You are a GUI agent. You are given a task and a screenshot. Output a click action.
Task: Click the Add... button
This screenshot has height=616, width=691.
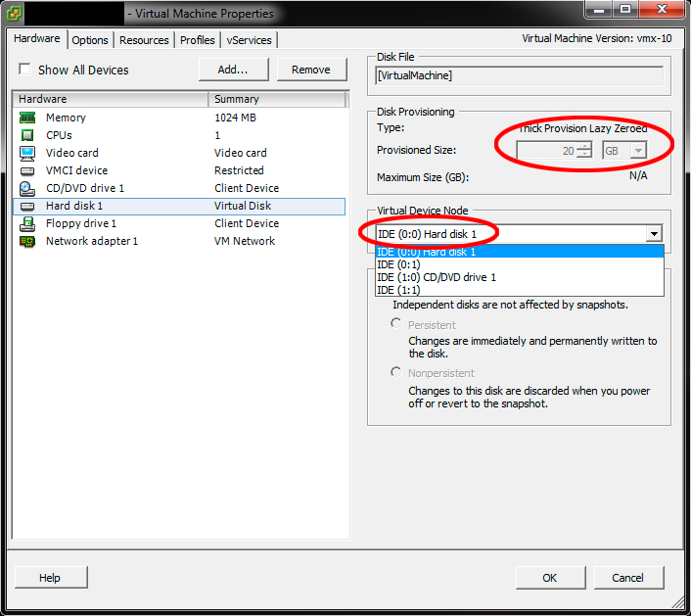pos(233,70)
